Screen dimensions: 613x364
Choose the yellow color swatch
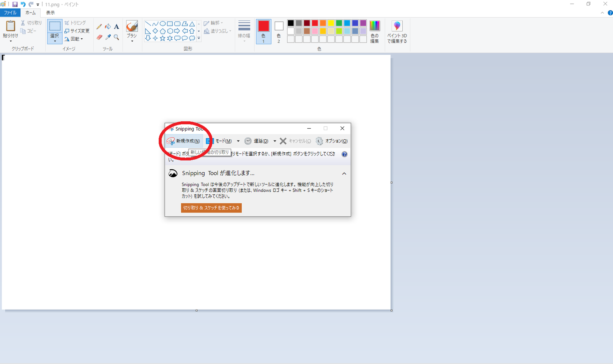coord(330,23)
